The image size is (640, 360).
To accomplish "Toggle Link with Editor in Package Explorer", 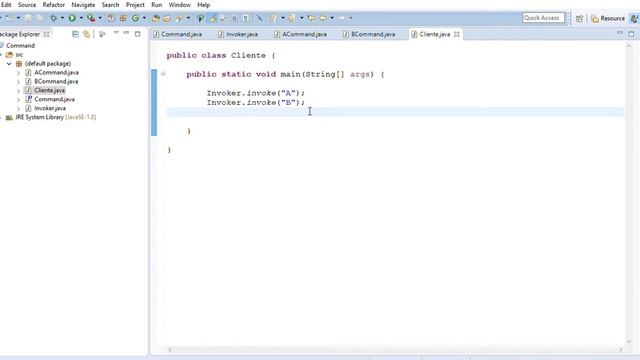I will pyautogui.click(x=87, y=34).
